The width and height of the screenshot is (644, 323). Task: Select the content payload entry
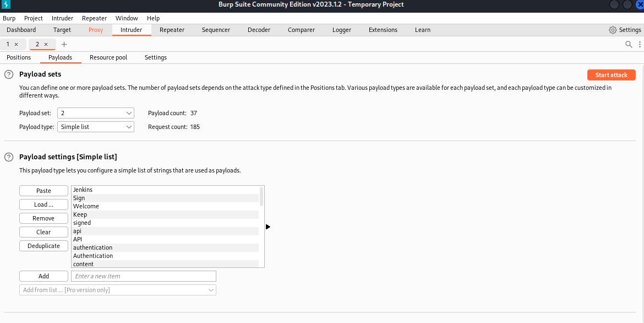[165, 264]
